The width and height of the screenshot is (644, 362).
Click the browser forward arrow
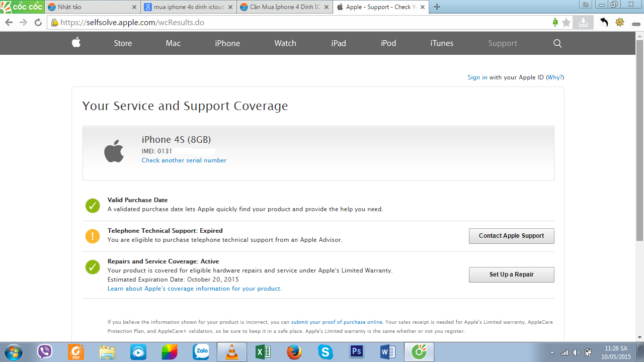point(23,23)
